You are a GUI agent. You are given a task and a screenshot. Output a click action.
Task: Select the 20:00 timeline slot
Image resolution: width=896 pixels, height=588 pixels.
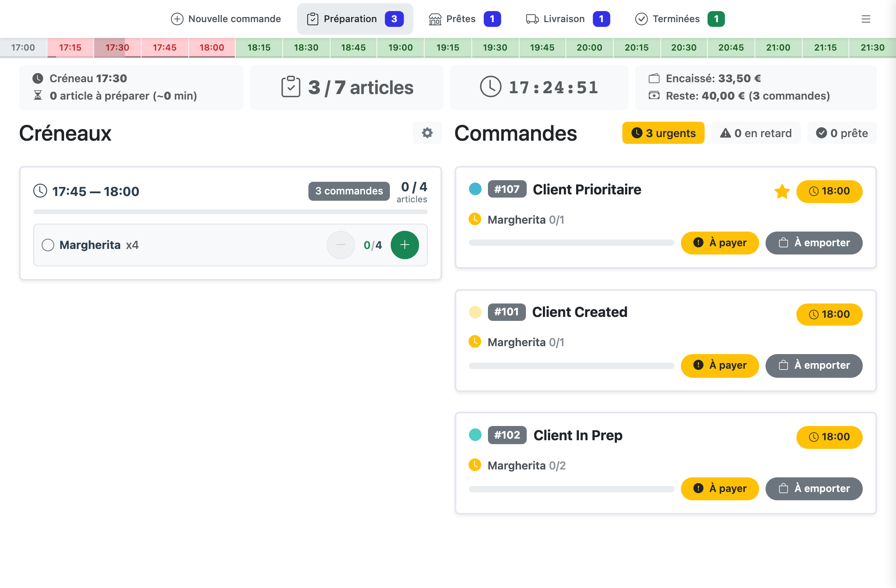point(590,48)
